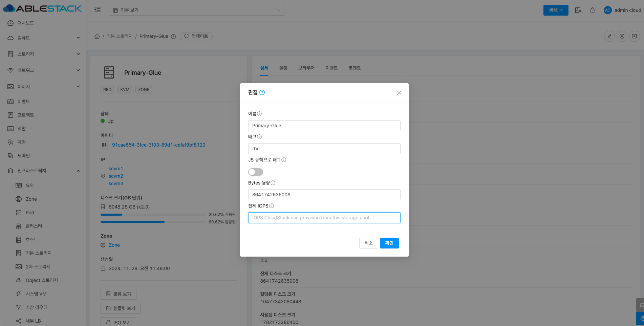Open the 기본 보기 view dropdown
Image resolution: width=644 pixels, height=326 pixels.
[196, 10]
